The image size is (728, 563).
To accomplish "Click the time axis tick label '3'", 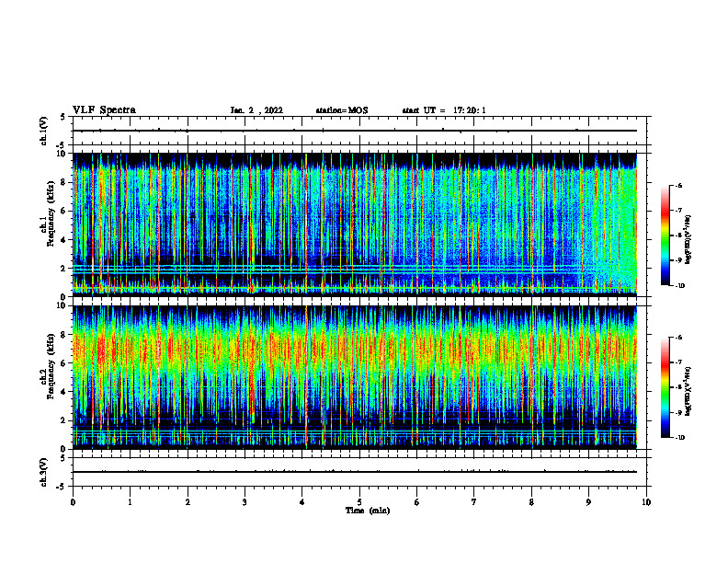I will [x=245, y=502].
